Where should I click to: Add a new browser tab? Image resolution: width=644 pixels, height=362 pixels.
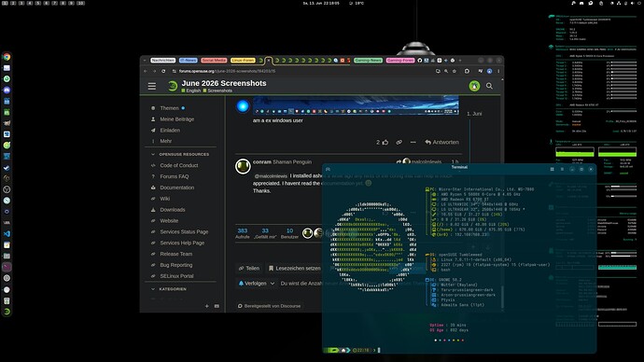(460, 61)
